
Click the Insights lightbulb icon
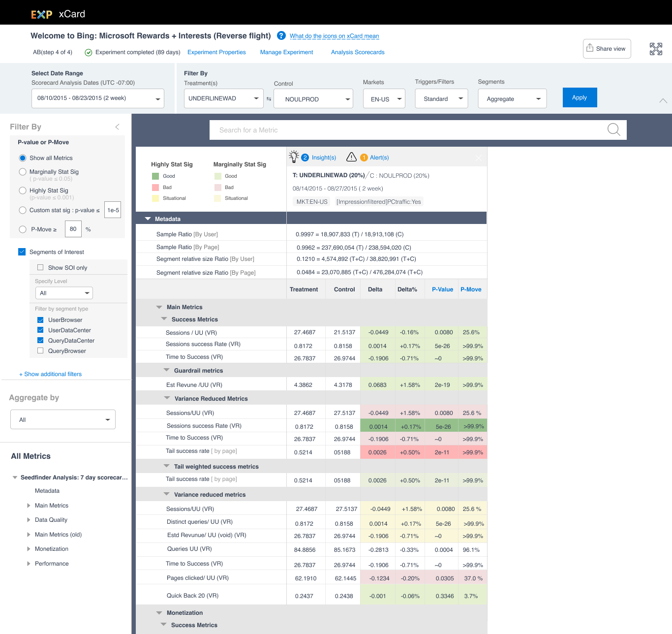click(294, 157)
